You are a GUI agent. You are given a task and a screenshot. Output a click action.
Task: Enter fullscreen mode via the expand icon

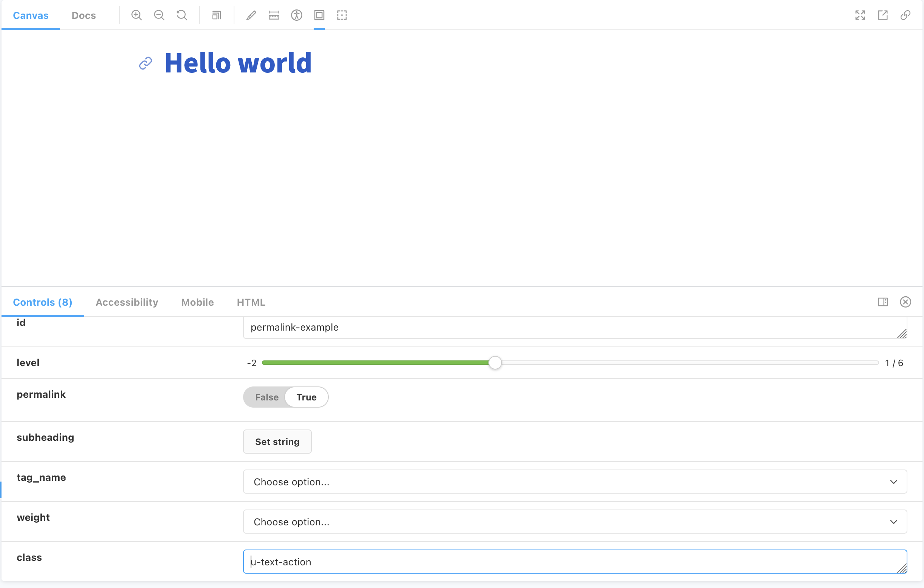coord(860,15)
